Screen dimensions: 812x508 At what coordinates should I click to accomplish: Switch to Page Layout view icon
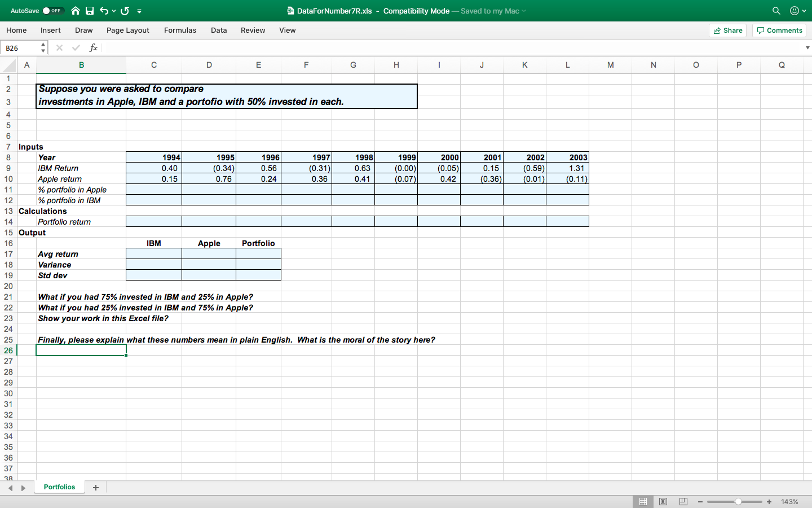pyautogui.click(x=663, y=501)
